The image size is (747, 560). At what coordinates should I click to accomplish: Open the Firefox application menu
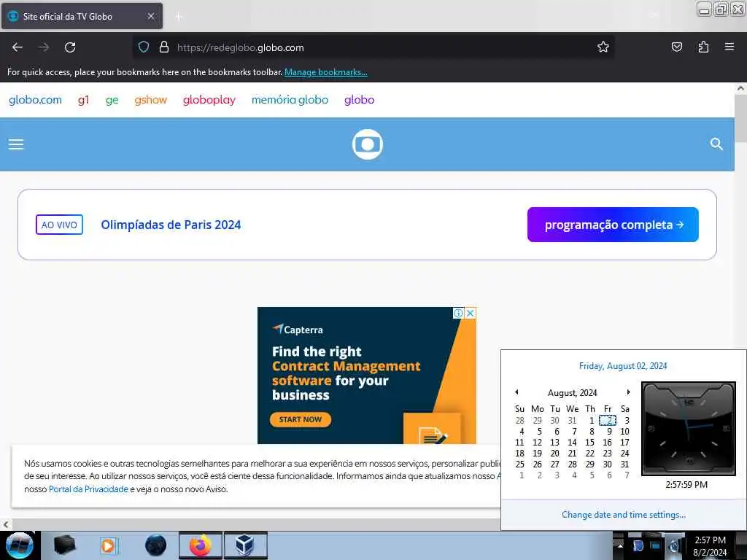pyautogui.click(x=729, y=47)
